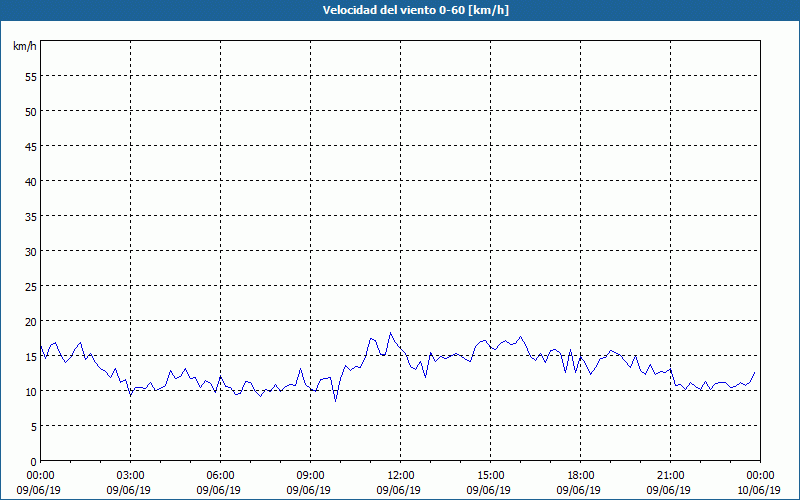The image size is (800, 500).
Task: Click the "10" tick label on the speed axis
Action: pyautogui.click(x=31, y=391)
